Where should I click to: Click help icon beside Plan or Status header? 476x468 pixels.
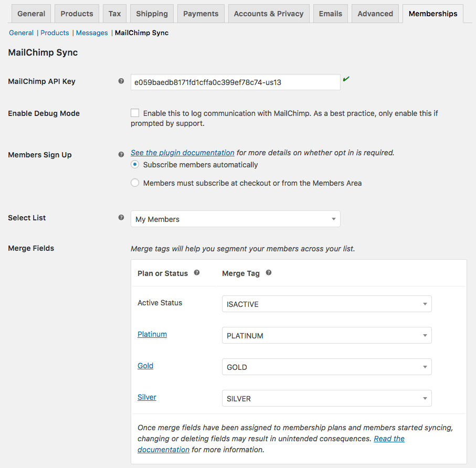click(x=197, y=272)
